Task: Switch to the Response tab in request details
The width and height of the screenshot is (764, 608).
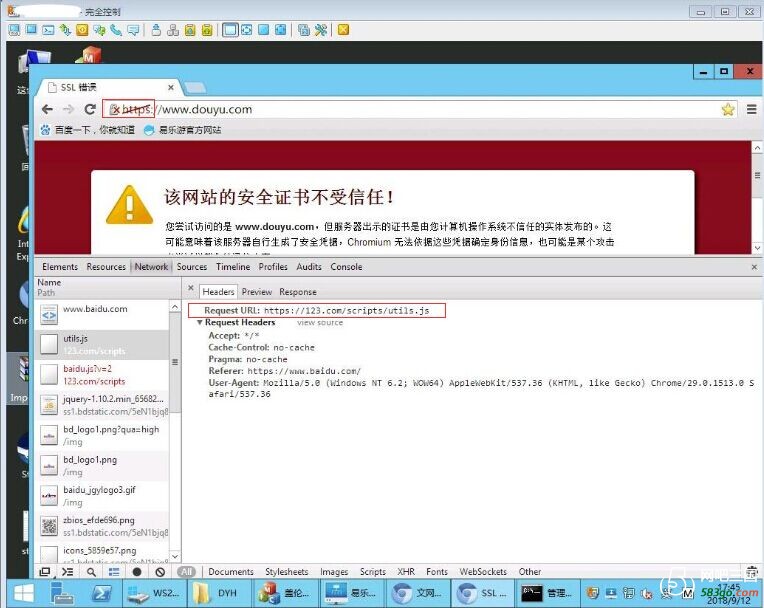Action: tap(298, 292)
